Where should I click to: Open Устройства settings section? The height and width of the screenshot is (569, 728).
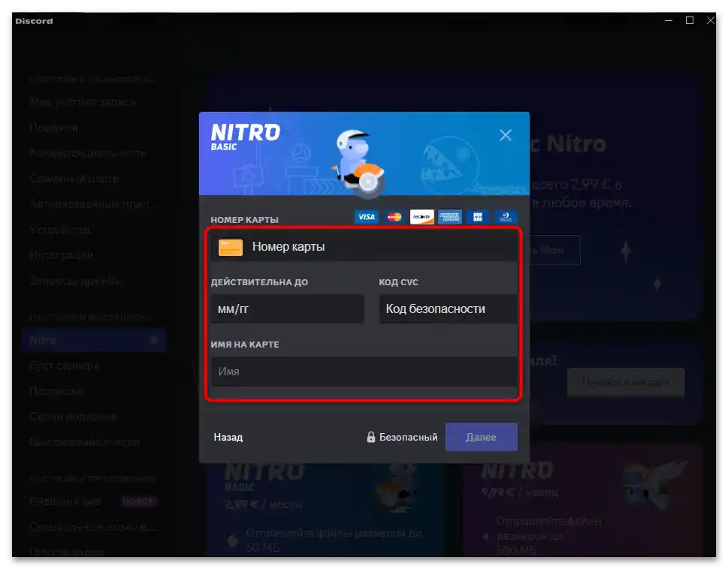pos(60,230)
